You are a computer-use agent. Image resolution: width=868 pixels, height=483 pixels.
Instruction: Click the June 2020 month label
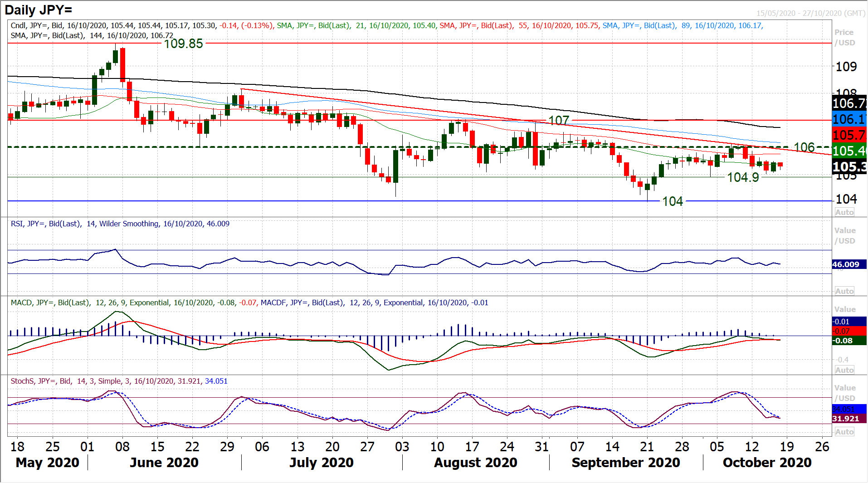164,462
